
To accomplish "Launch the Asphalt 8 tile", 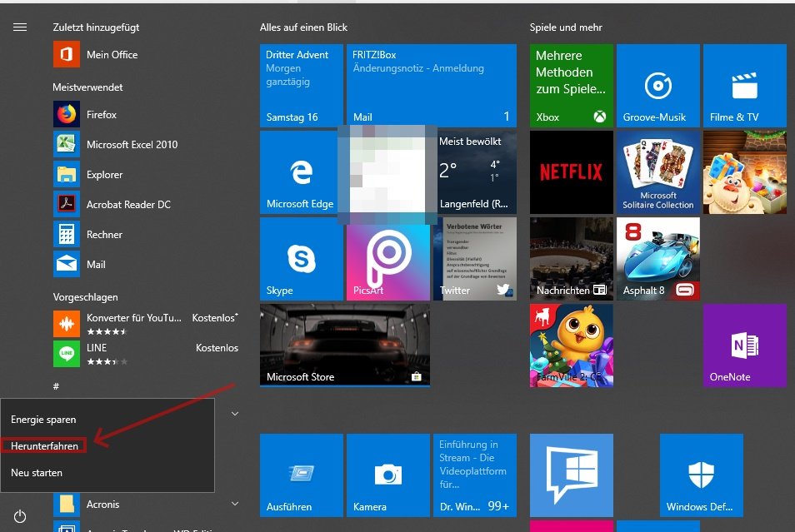I will [658, 259].
